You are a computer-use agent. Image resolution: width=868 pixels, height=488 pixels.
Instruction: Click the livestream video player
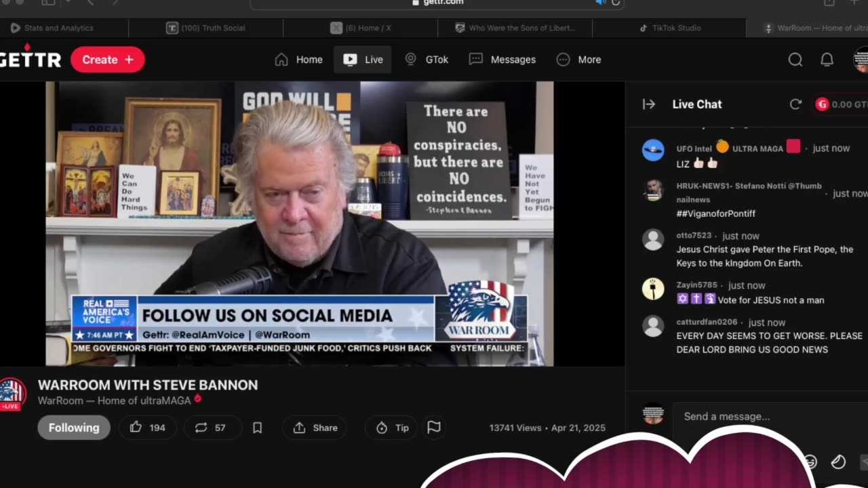pyautogui.click(x=299, y=224)
